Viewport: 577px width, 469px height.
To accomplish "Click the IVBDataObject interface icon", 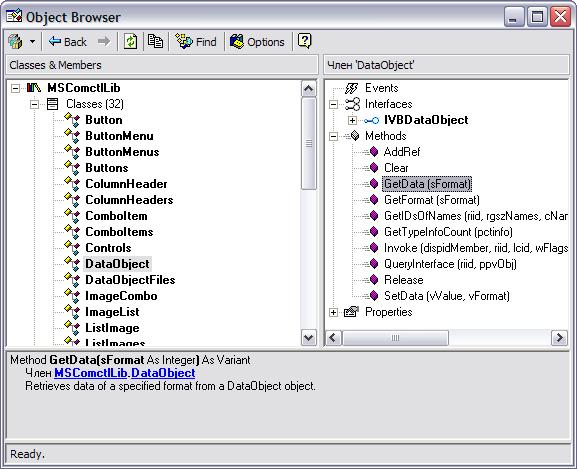I will 372,120.
